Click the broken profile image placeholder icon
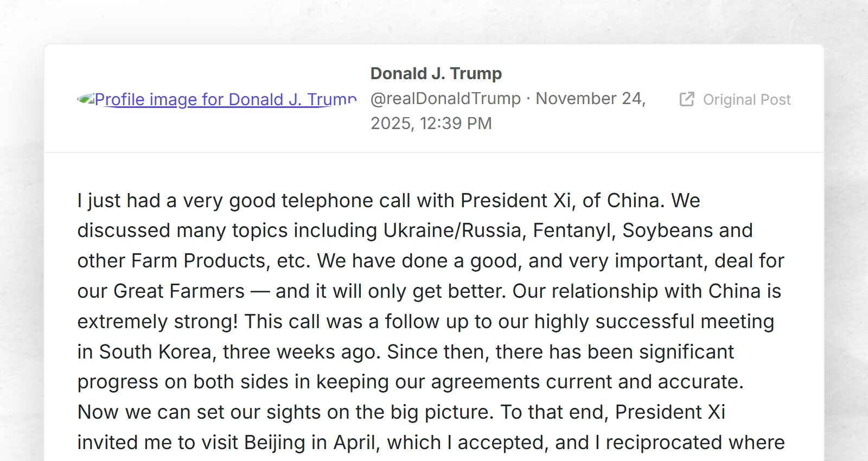 [x=86, y=98]
